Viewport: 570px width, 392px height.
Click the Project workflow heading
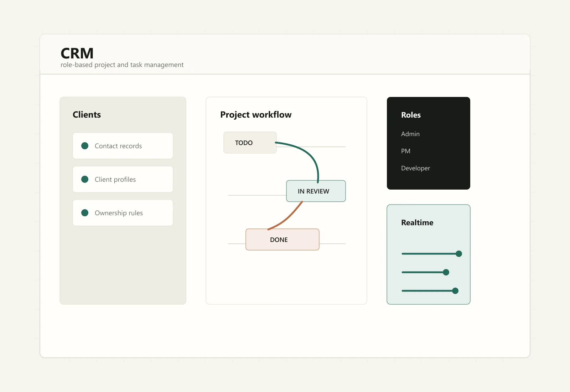(256, 115)
